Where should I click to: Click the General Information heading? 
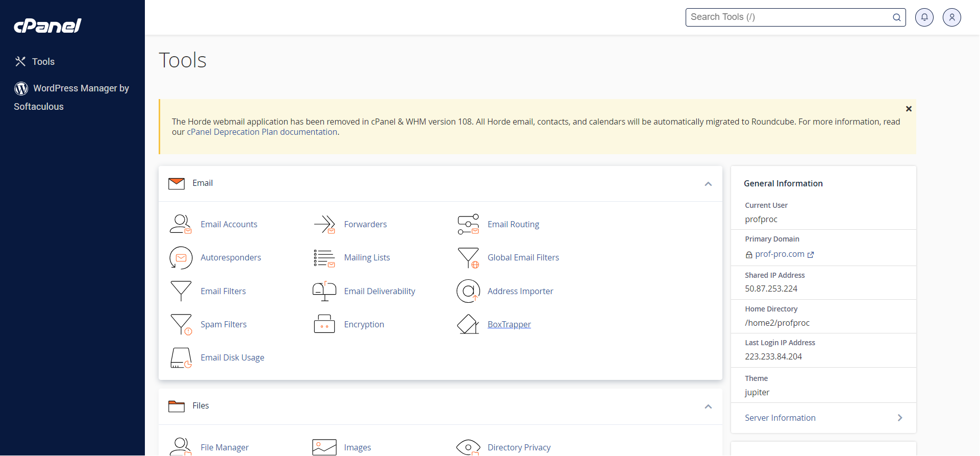point(783,184)
